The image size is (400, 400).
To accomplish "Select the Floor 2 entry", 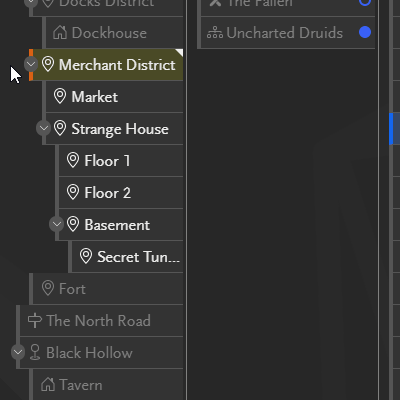I will tap(121, 193).
